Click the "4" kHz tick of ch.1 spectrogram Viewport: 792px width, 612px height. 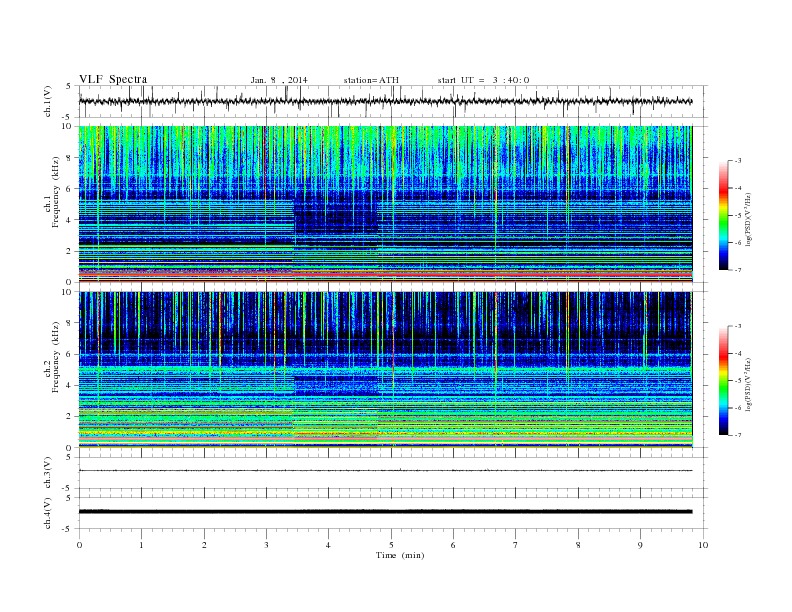click(x=69, y=220)
